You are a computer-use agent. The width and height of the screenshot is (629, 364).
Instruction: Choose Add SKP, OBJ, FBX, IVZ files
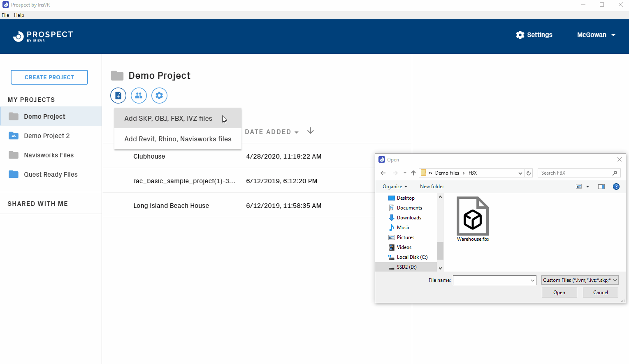tap(178, 118)
